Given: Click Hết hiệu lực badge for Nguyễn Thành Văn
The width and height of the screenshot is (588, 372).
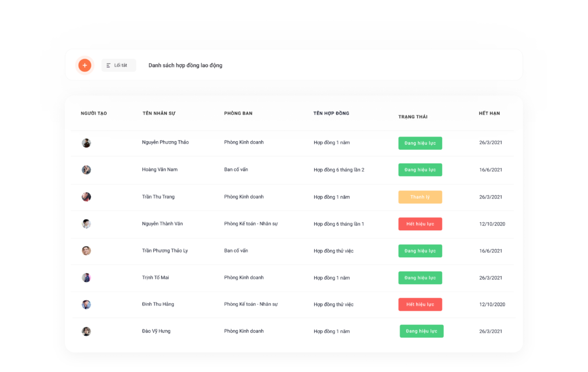Looking at the screenshot, I should [420, 224].
